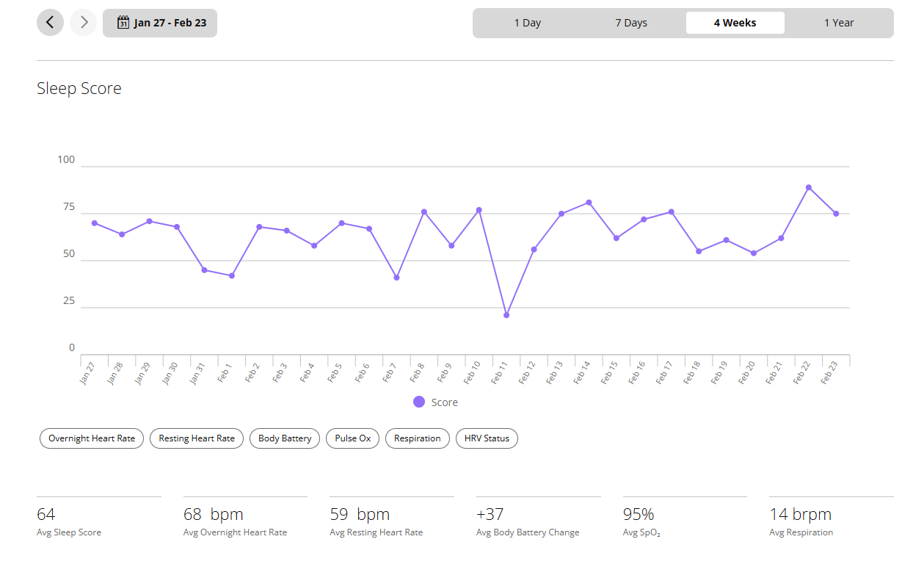Viewport: 924px width, 564px height.
Task: Toggle the purple Score legend dot
Action: 419,402
